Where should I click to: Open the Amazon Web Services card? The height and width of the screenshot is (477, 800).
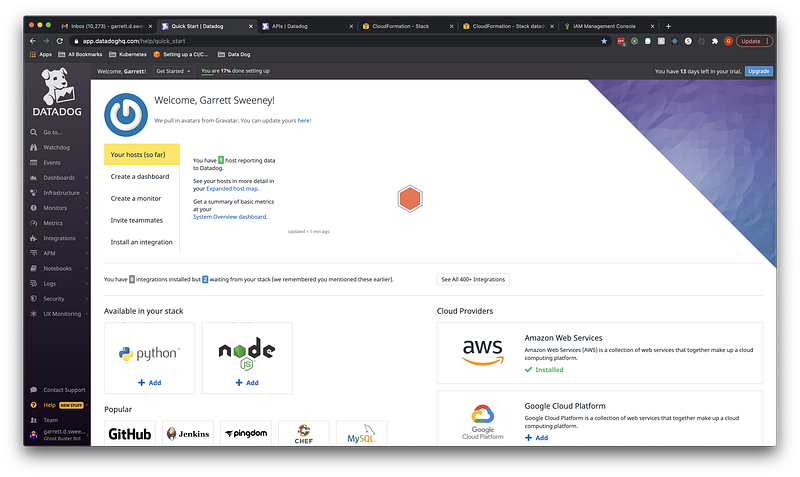click(x=599, y=353)
